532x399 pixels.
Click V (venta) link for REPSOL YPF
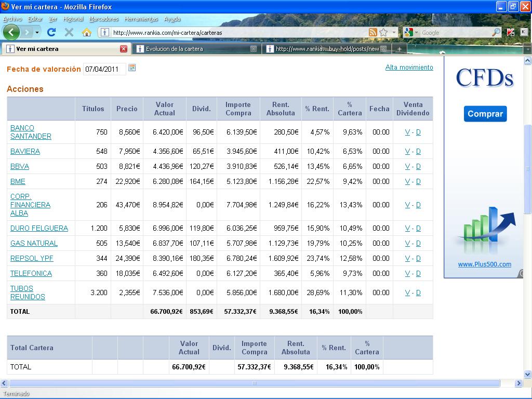tap(407, 258)
